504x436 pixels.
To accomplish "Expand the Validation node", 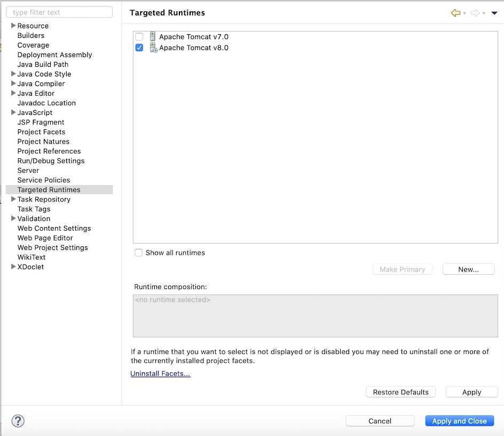I will (13, 218).
